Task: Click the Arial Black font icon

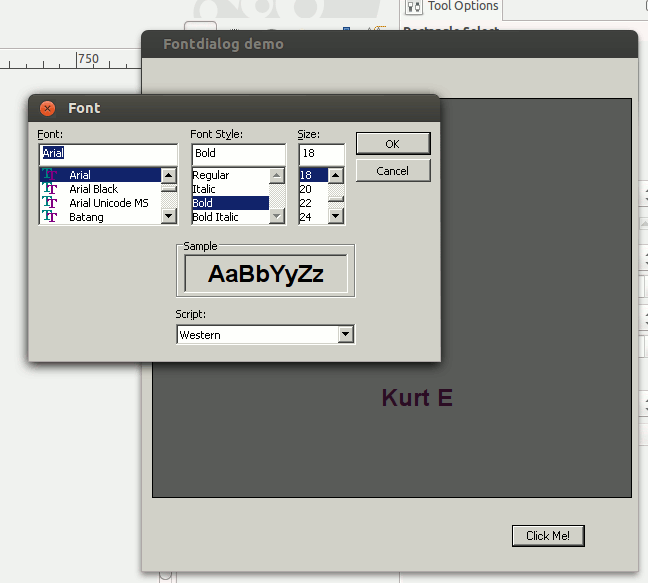Action: point(49,189)
